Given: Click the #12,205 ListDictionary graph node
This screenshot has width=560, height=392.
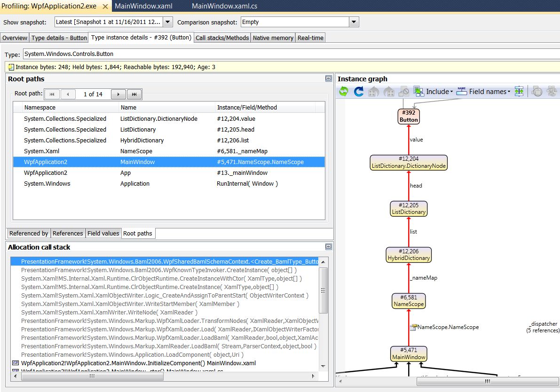Looking at the screenshot, I should click(x=409, y=209).
